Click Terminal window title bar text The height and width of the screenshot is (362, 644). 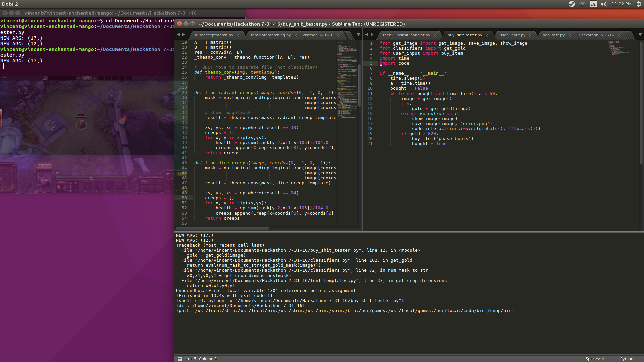110,13
